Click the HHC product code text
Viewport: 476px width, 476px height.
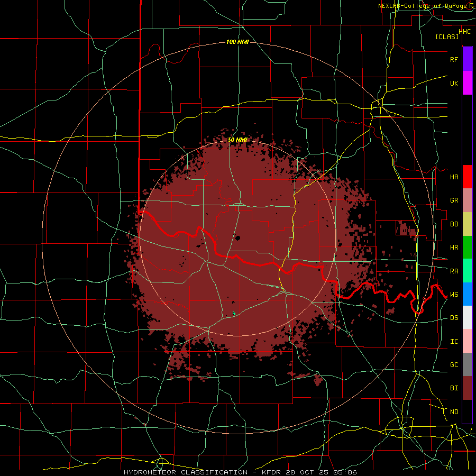pos(464,32)
